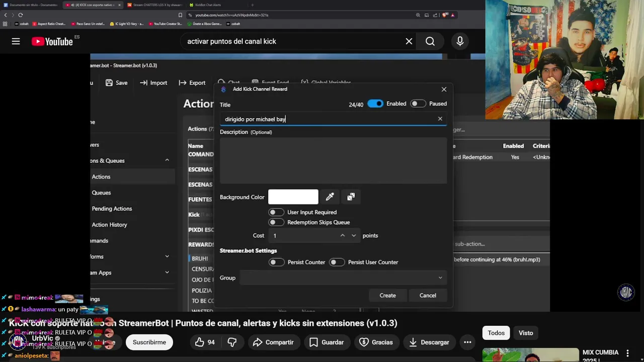Click the UBVIC watermark logo on video
Screen dimensions: 644x362
pyautogui.click(x=626, y=293)
